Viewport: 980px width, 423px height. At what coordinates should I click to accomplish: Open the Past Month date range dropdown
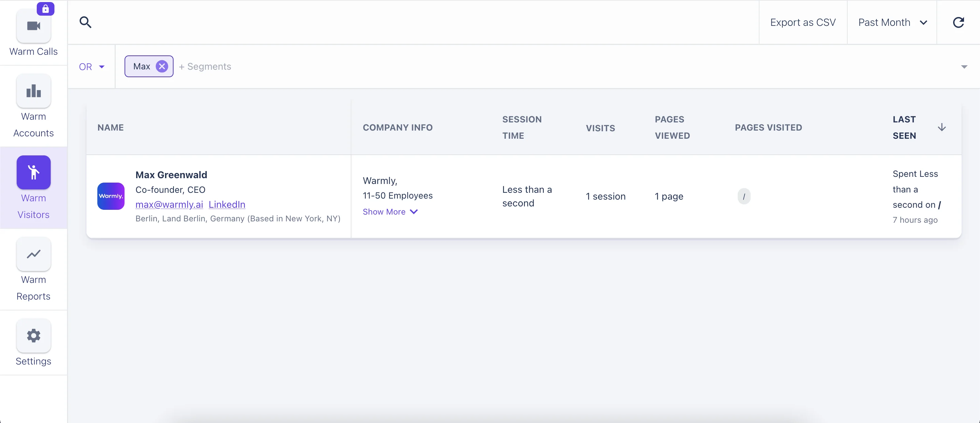(x=892, y=22)
